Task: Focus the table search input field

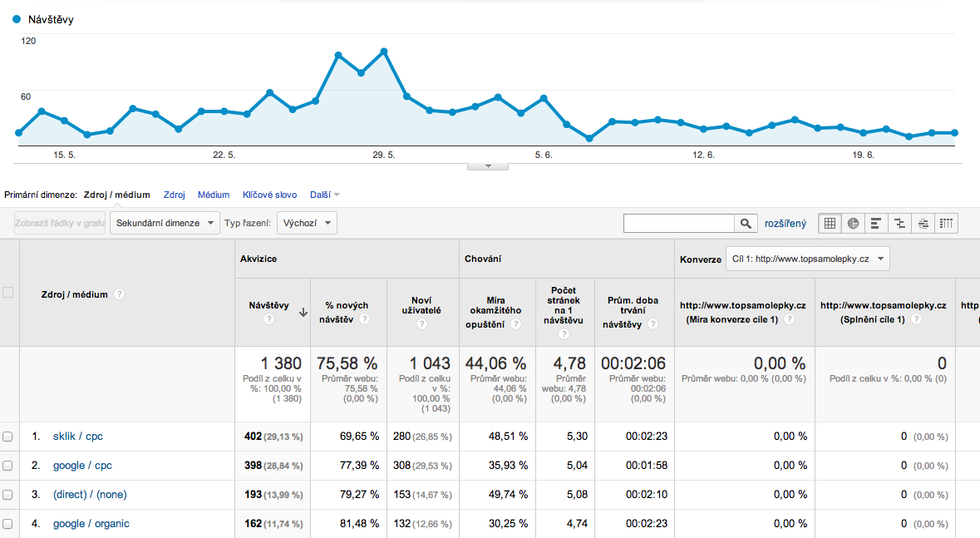Action: pos(679,224)
